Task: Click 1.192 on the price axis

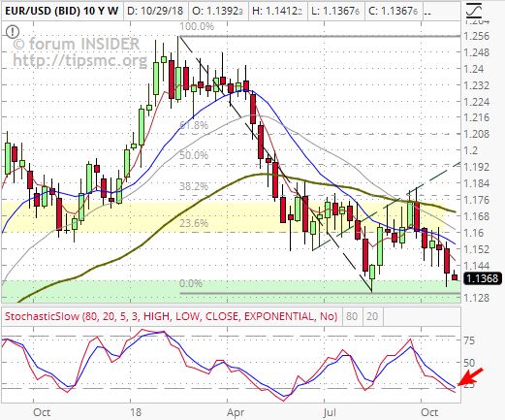Action: tap(476, 167)
